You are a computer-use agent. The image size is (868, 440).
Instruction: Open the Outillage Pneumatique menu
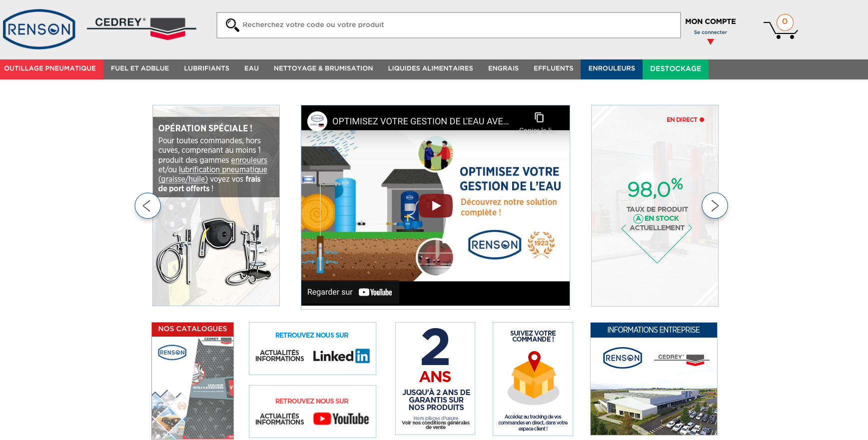click(50, 68)
